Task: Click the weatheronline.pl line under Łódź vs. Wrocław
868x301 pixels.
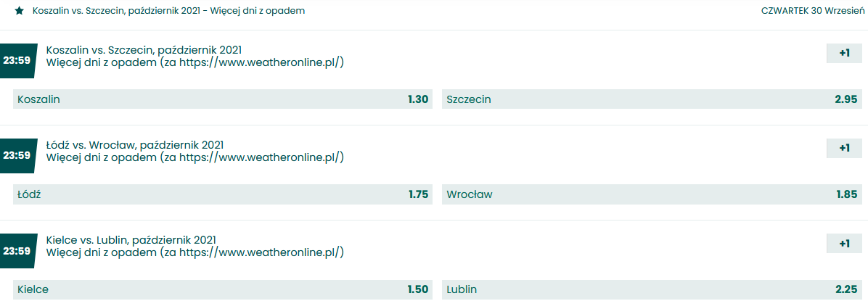Action: point(195,157)
